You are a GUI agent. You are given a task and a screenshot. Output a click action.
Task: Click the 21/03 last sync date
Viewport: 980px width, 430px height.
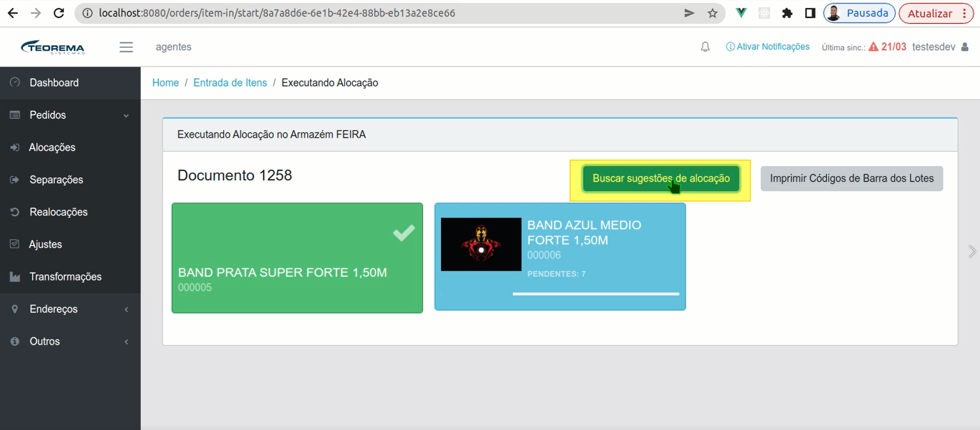[894, 47]
